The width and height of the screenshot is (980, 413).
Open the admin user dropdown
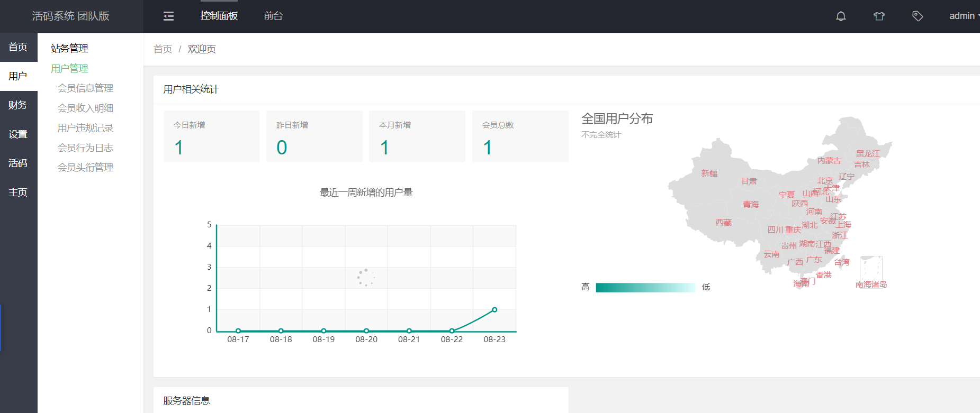(964, 16)
